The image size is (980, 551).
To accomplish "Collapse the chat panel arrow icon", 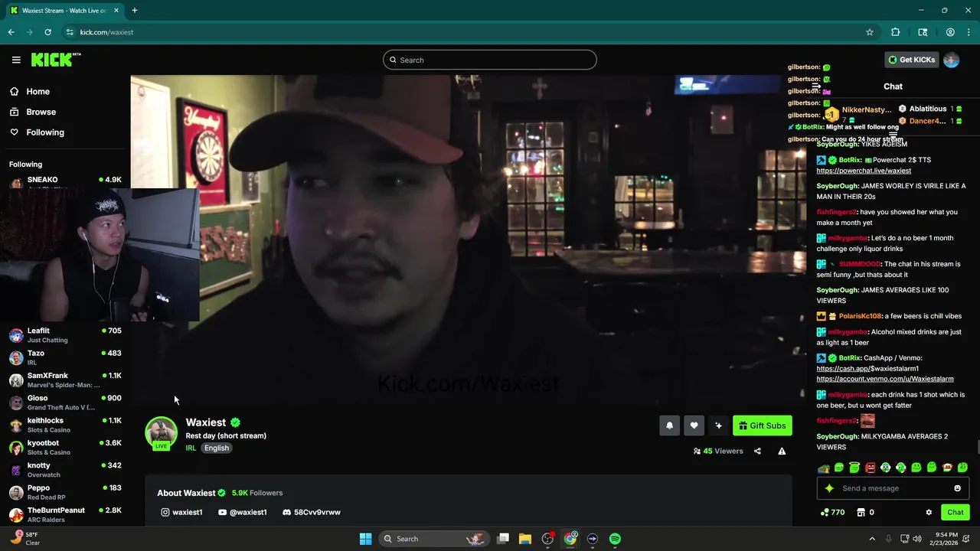I will pos(816,86).
